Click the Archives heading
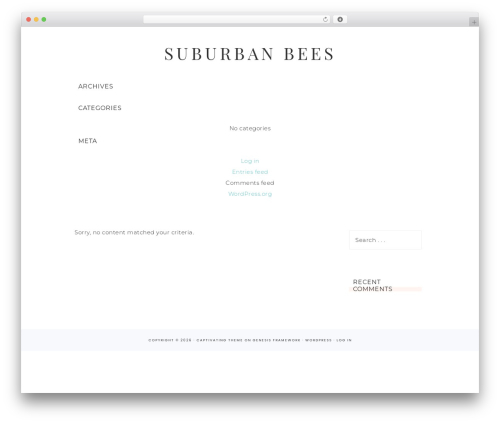Screen dimensions: 500x423 tap(96, 86)
